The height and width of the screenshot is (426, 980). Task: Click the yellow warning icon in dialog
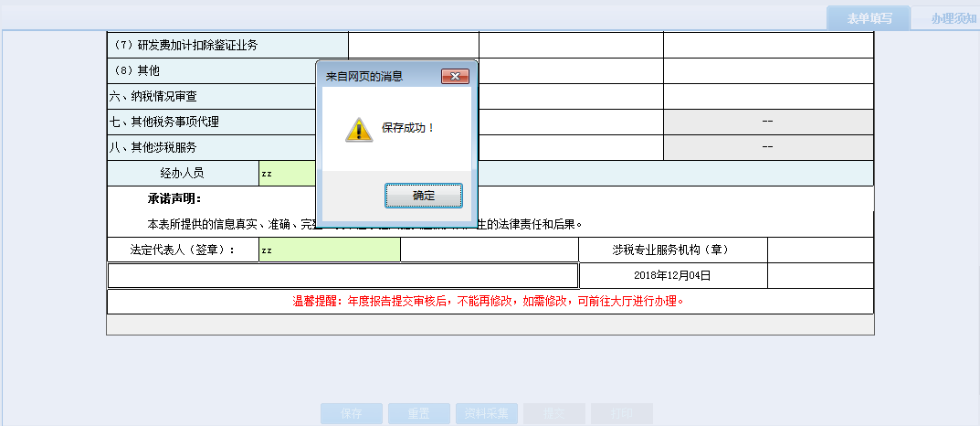[x=358, y=129]
